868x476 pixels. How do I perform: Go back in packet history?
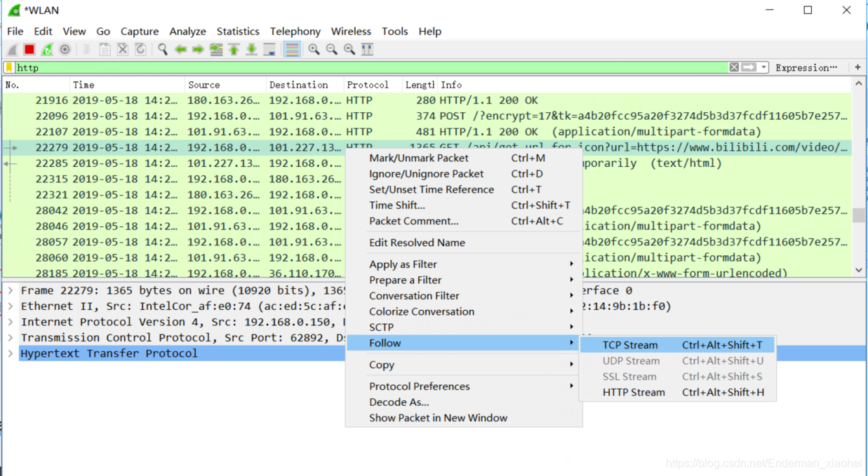click(180, 50)
